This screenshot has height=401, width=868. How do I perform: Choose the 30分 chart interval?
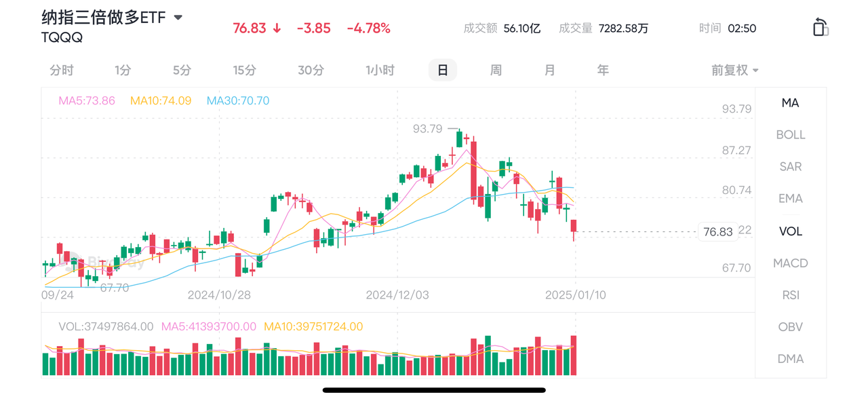click(x=311, y=71)
